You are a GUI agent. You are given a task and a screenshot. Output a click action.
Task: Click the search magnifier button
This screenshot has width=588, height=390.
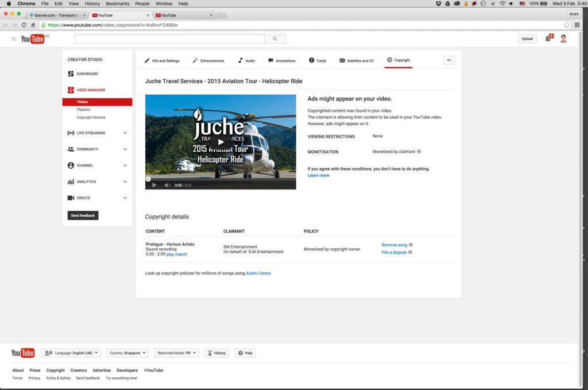coord(275,38)
